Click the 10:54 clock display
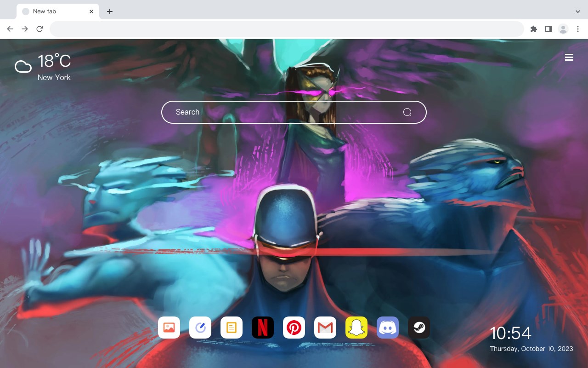Viewport: 588px width, 368px height. click(x=510, y=333)
